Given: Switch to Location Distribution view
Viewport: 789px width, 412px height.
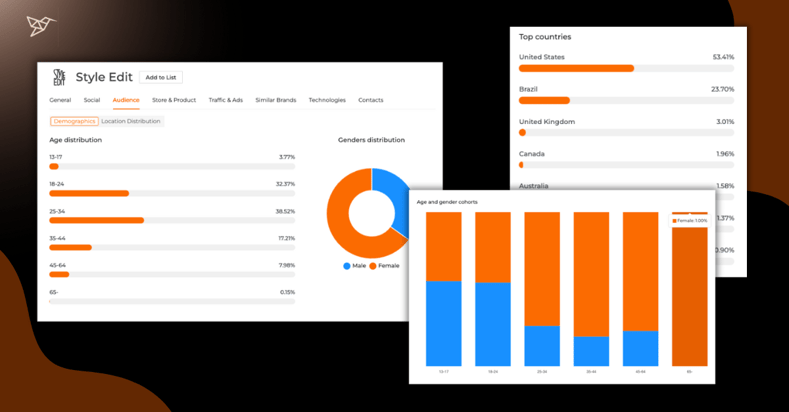Looking at the screenshot, I should pyautogui.click(x=131, y=121).
